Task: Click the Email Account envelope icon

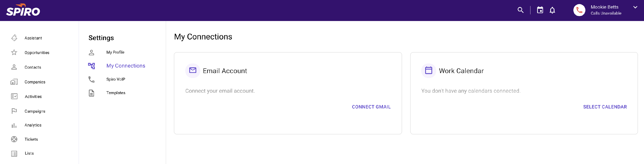Action: 193,71
